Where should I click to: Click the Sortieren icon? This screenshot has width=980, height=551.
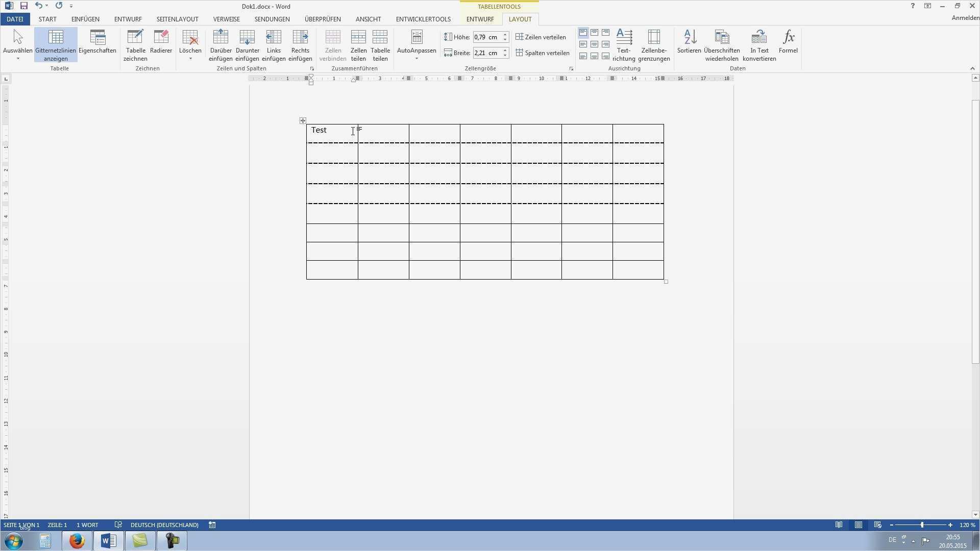689,45
